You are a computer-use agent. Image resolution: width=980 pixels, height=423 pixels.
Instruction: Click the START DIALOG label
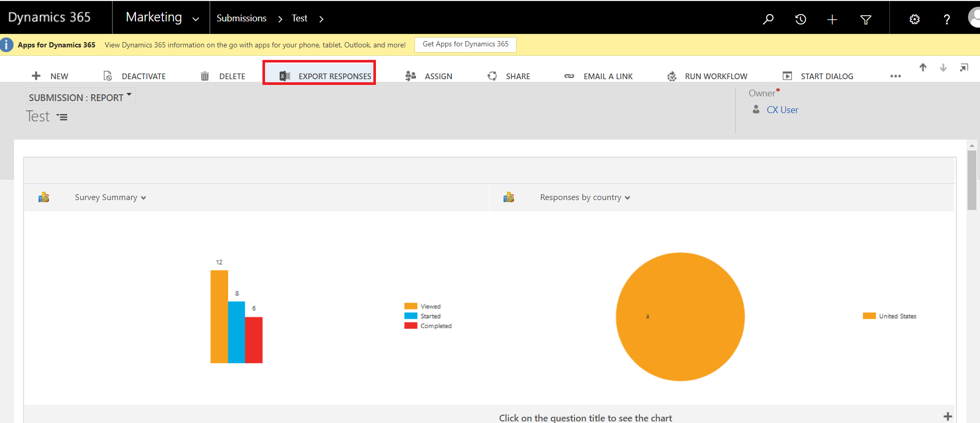[827, 76]
